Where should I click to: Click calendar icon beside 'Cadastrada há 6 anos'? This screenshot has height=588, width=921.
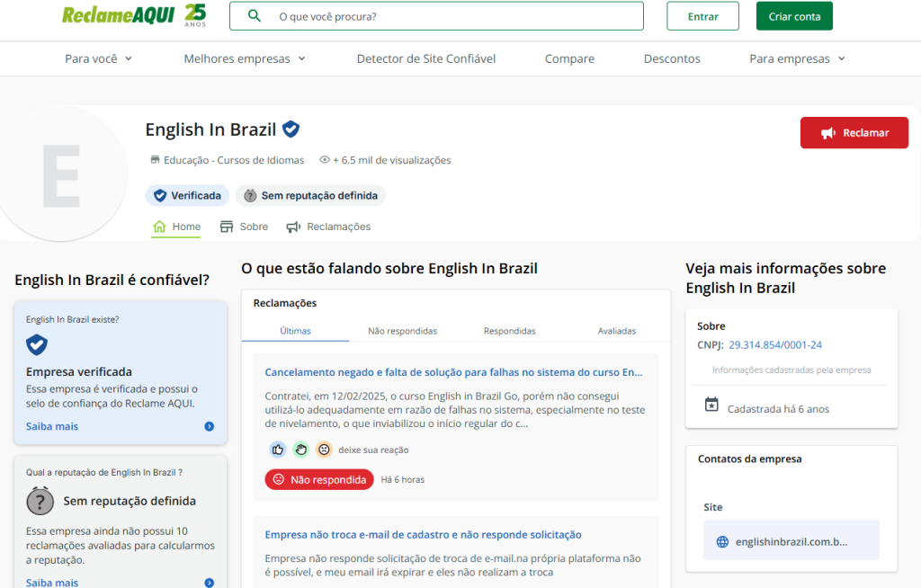(711, 405)
